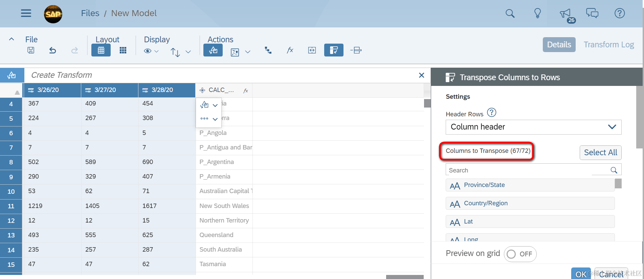The height and width of the screenshot is (279, 644).
Task: Open the main hamburger menu
Action: coord(26,13)
